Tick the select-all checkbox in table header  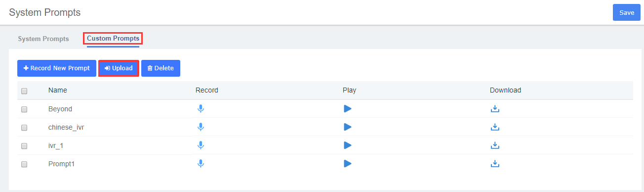[x=24, y=91]
